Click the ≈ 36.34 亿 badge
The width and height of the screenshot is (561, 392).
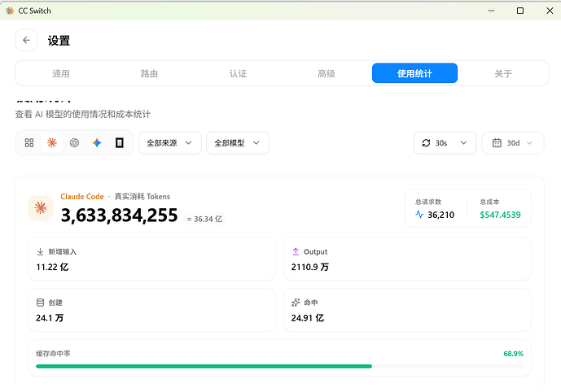[204, 219]
